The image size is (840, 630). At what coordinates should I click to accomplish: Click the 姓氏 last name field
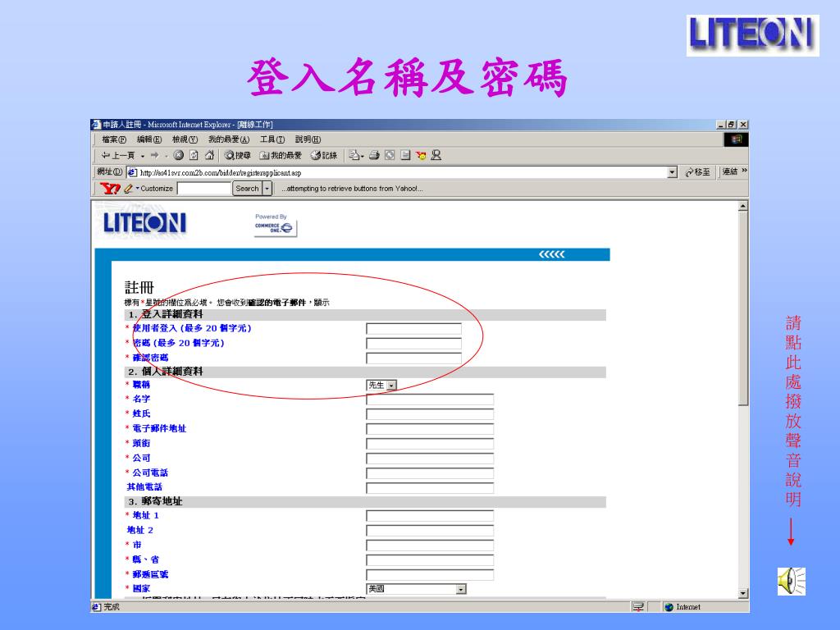pyautogui.click(x=430, y=414)
